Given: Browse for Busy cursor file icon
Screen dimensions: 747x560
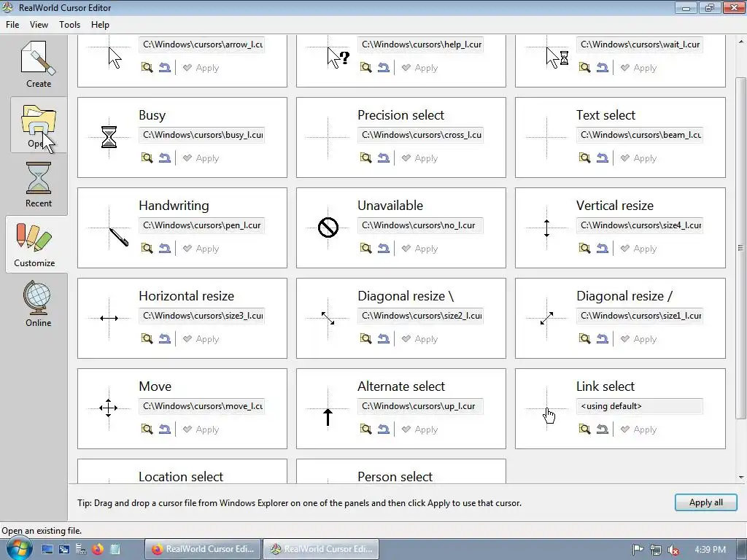Looking at the screenshot, I should click(x=147, y=158).
